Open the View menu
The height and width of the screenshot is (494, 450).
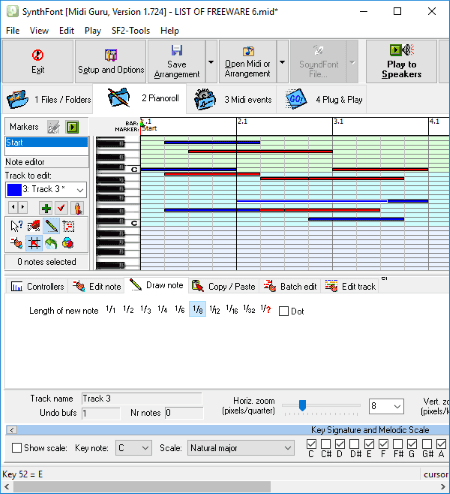pyautogui.click(x=39, y=31)
